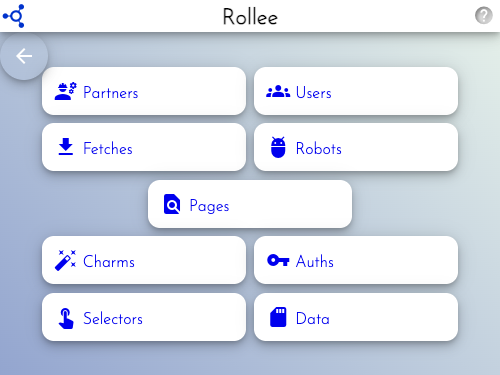Select the Auths card
Screen dimensions: 500x375
click(x=356, y=260)
